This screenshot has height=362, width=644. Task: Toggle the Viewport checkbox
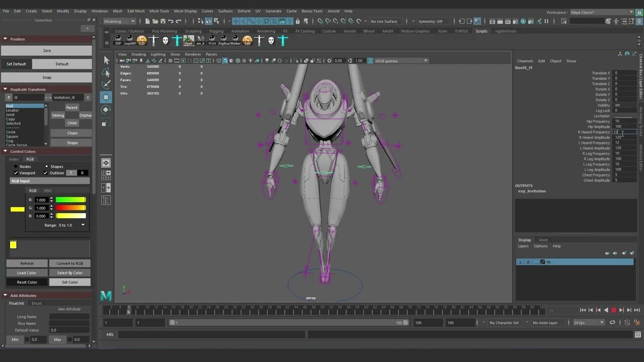pyautogui.click(x=16, y=173)
